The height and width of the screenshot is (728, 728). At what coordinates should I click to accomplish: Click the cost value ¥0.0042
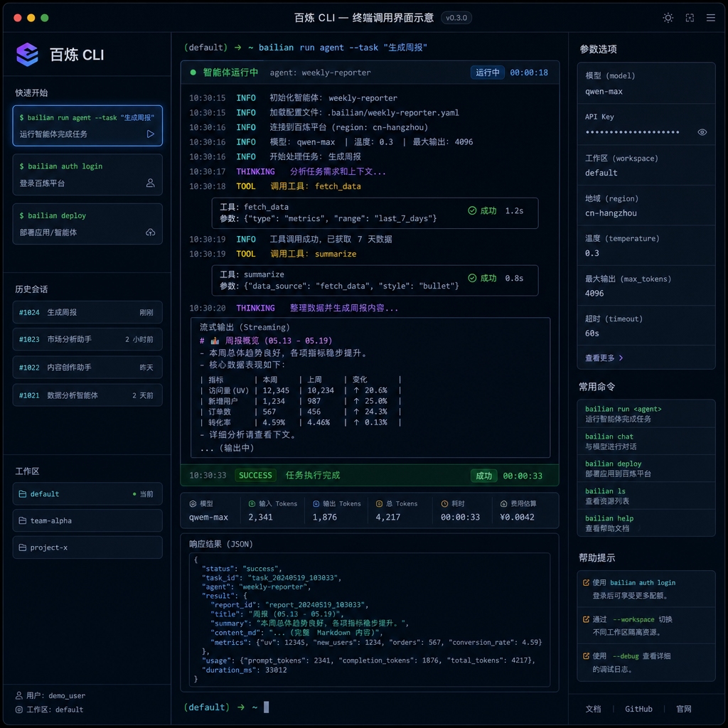[x=517, y=518]
